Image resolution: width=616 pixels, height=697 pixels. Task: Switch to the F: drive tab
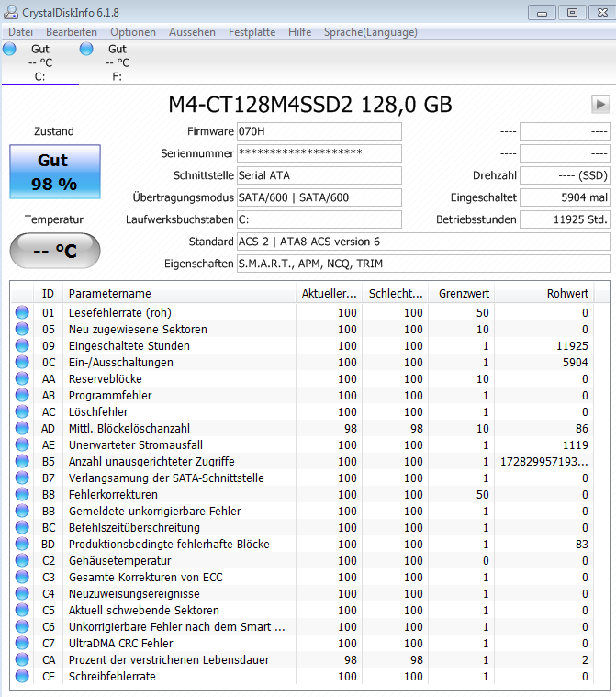pos(117,62)
